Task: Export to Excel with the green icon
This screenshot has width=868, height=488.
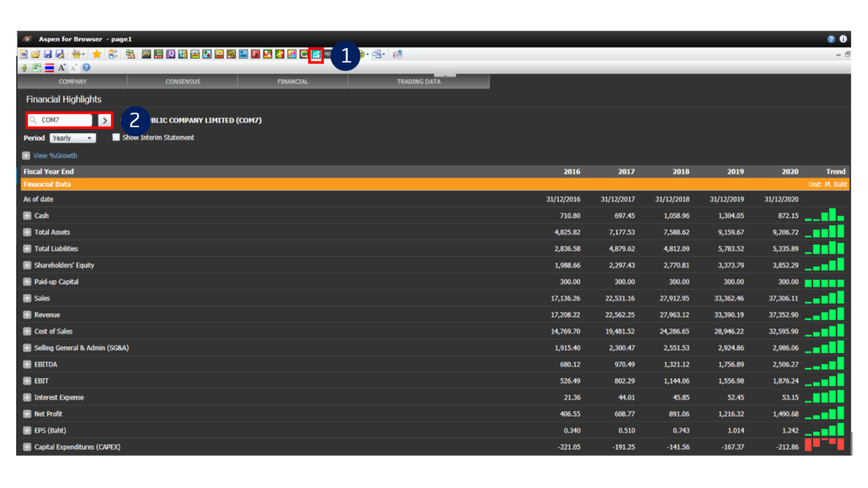Action: tap(37, 68)
